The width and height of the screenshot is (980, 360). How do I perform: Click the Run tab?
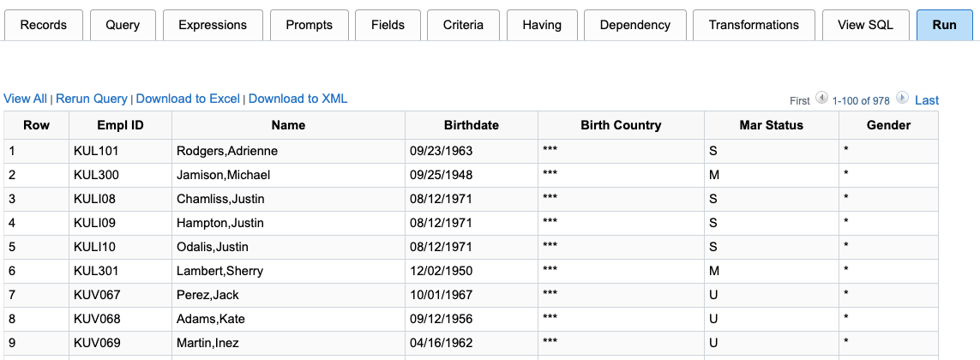tap(944, 25)
